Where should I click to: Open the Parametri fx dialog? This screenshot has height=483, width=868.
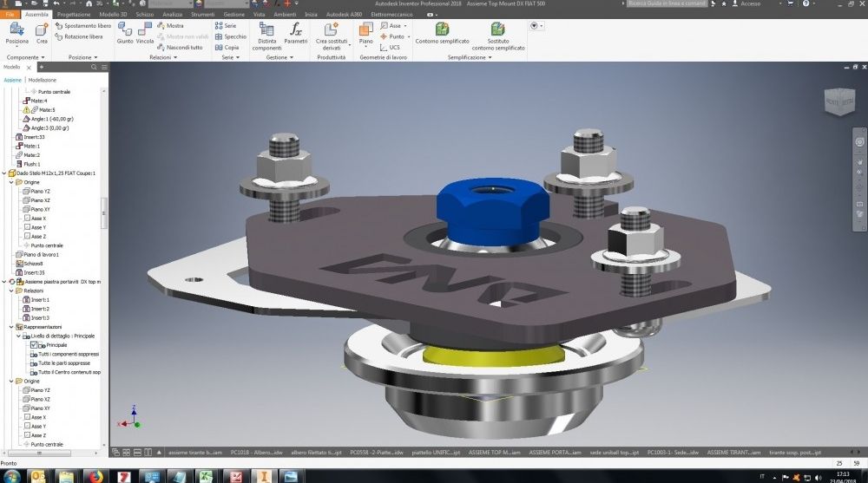(296, 33)
